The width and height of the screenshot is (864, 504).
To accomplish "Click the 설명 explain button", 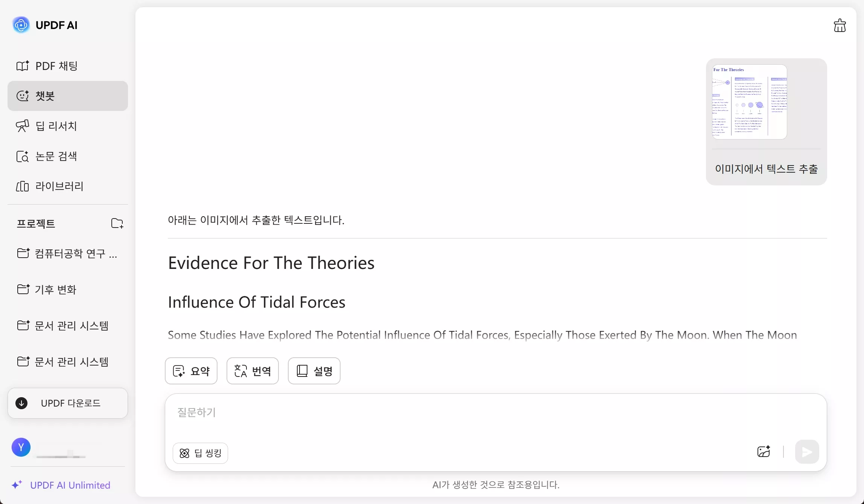I will coord(314,371).
